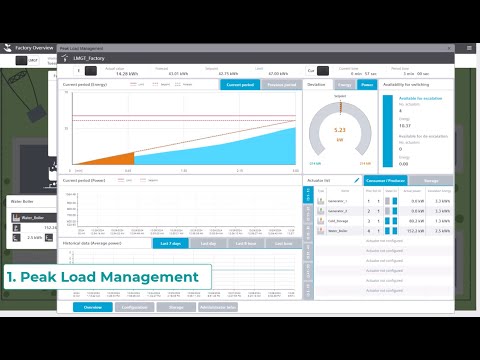Image resolution: width=480 pixels, height=360 pixels.
Task: Show Last 8 hour historical data
Action: 246,243
